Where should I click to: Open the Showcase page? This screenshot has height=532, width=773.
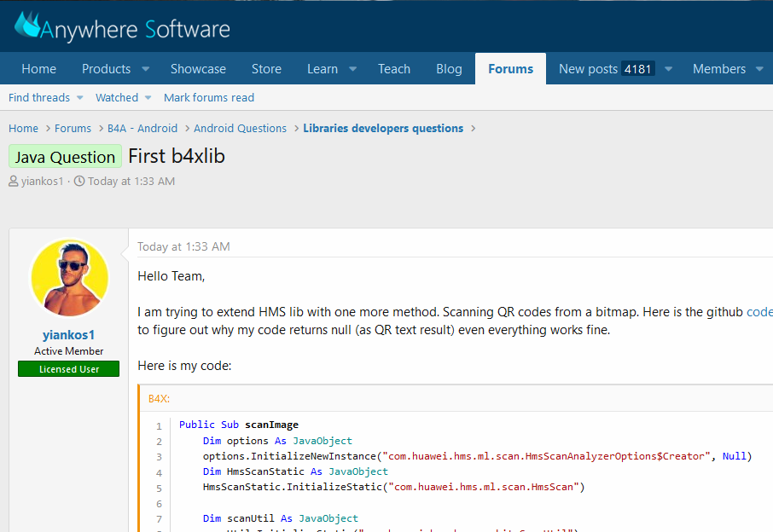point(198,69)
